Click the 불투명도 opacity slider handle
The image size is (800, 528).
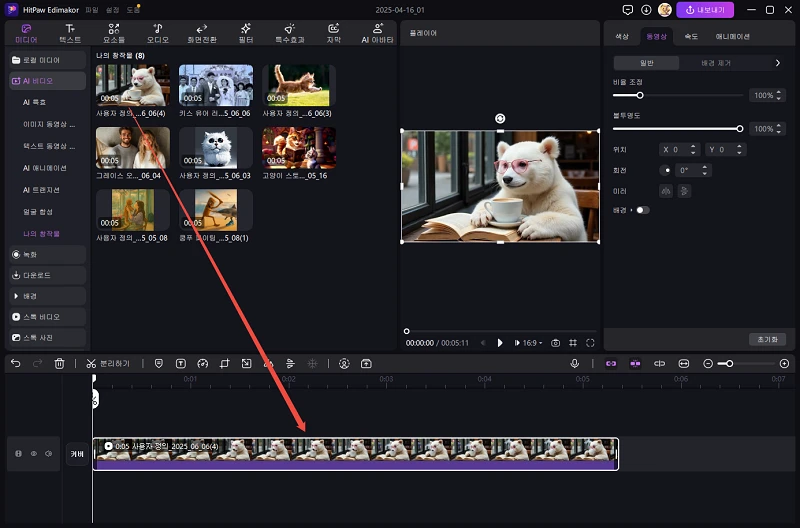[x=740, y=129]
